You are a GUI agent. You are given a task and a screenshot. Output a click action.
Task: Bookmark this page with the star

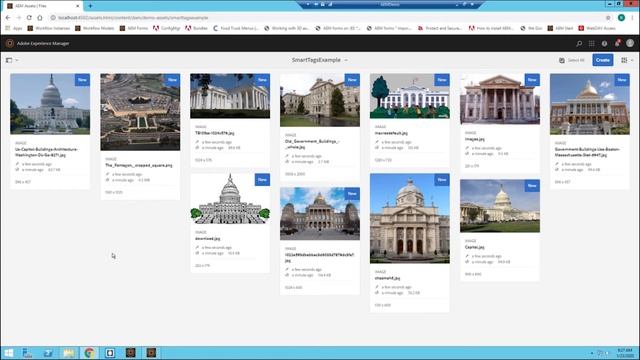[608, 18]
